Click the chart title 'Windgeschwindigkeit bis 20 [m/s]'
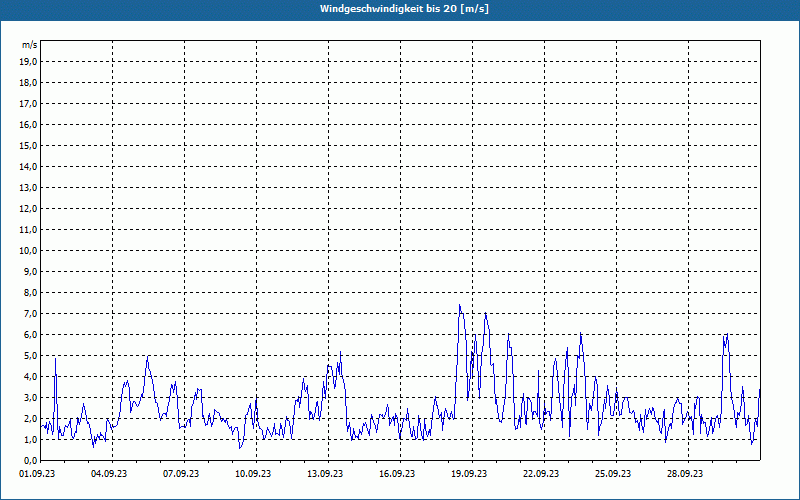Screen dimensions: 800x500 point(404,9)
